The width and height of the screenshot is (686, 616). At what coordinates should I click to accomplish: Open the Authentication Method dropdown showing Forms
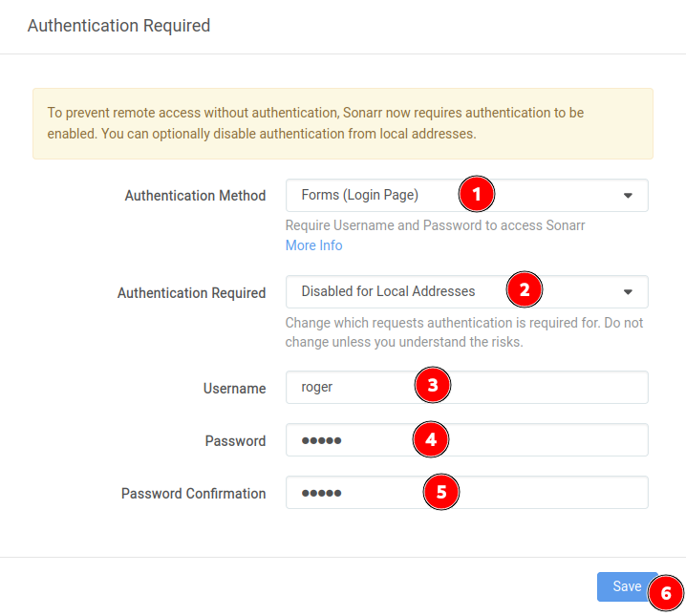[x=467, y=196]
